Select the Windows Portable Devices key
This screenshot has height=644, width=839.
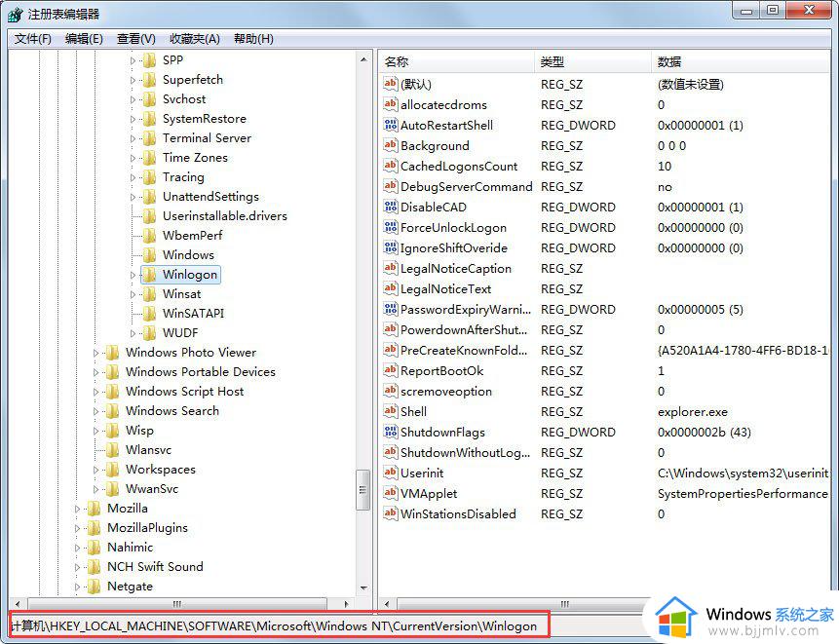(x=201, y=372)
